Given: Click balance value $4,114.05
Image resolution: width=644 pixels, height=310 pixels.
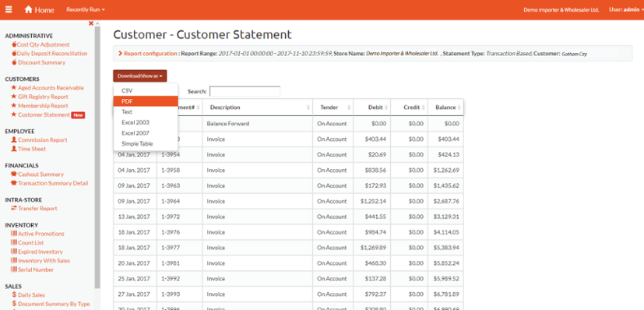Looking at the screenshot, I should pyautogui.click(x=445, y=232).
